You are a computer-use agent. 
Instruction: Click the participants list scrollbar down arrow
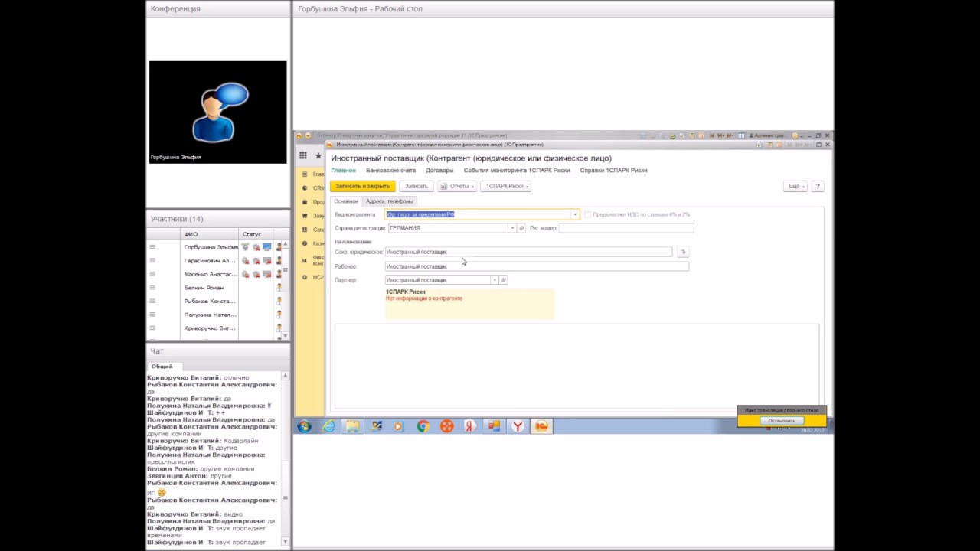point(286,335)
